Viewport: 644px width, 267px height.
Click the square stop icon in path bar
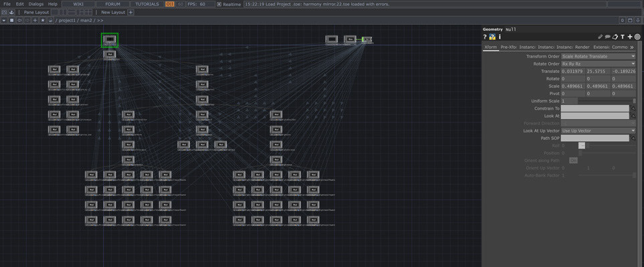pyautogui.click(x=11, y=20)
